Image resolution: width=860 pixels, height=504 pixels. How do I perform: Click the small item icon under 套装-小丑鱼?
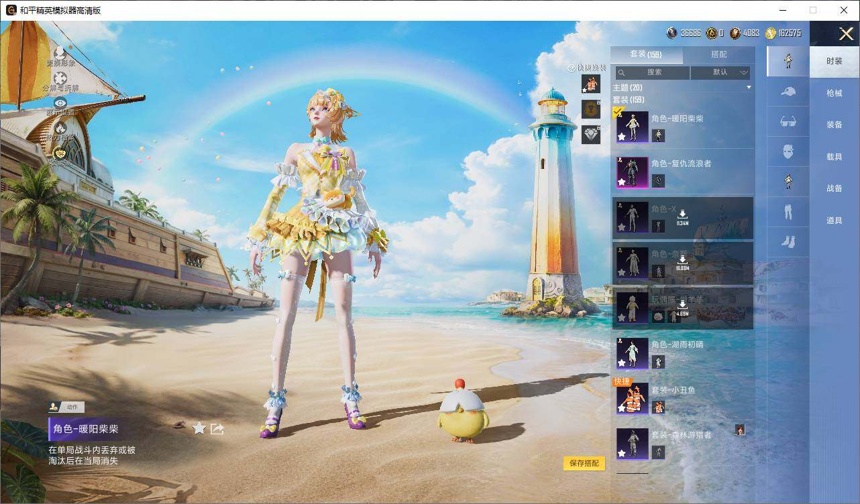point(659,407)
